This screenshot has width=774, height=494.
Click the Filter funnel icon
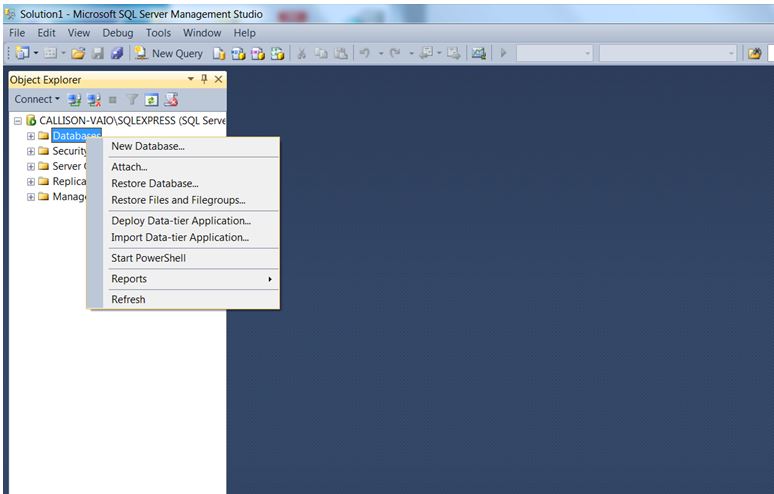click(132, 100)
